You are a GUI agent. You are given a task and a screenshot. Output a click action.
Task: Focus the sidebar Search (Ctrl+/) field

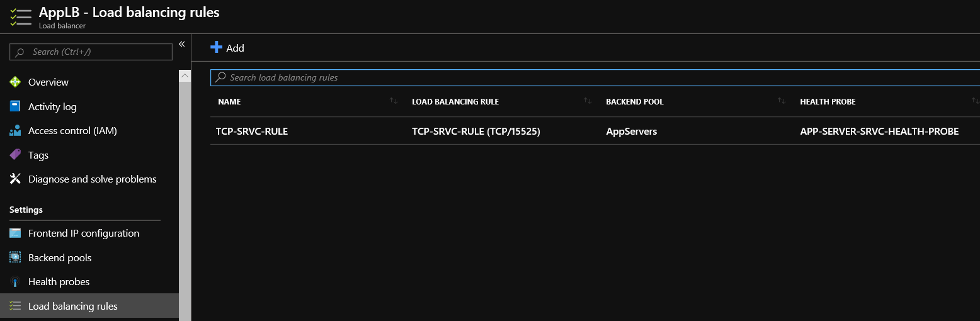tap(91, 52)
